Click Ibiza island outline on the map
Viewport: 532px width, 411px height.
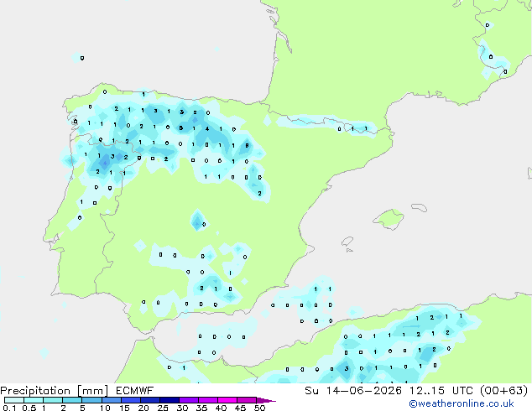point(347,242)
